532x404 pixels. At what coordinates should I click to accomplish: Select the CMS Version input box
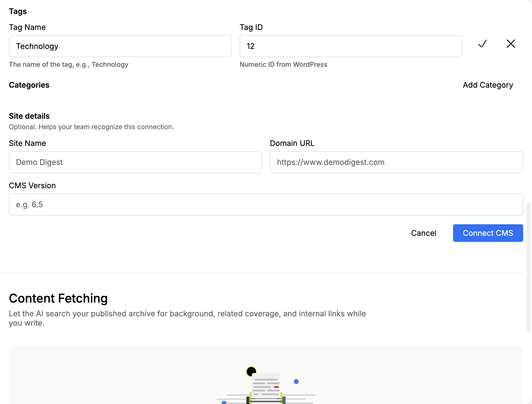coord(266,204)
